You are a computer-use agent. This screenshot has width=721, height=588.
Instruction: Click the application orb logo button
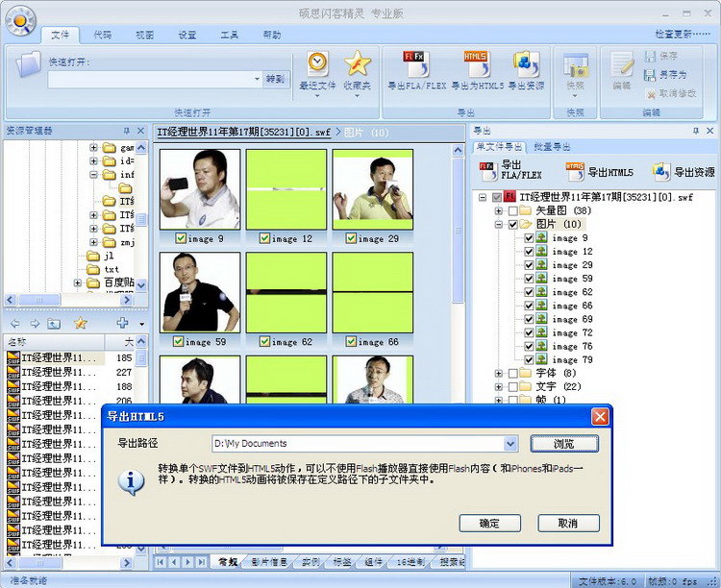20,18
